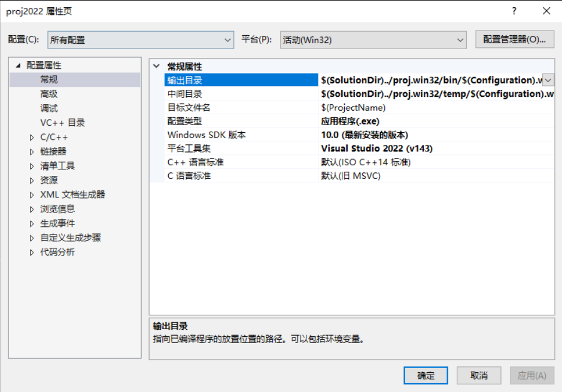This screenshot has height=392, width=562.
Task: Open the 输出目录 value dropdown arrow
Action: pyautogui.click(x=548, y=80)
